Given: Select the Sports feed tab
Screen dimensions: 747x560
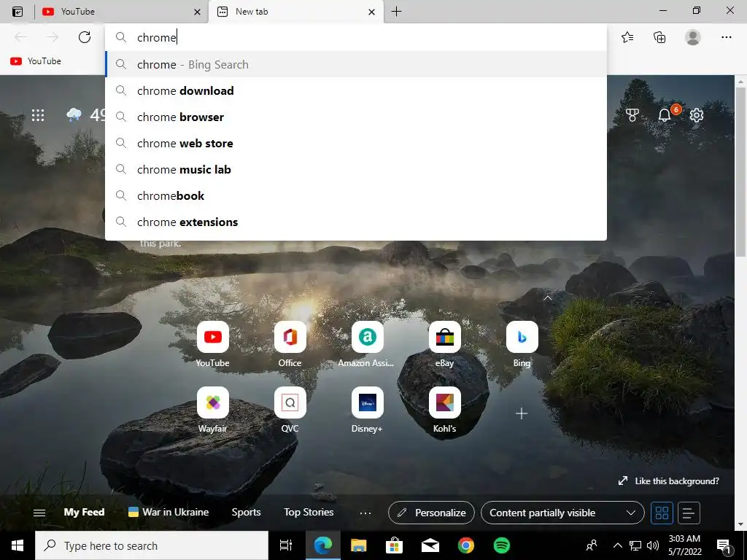Looking at the screenshot, I should click(247, 513).
